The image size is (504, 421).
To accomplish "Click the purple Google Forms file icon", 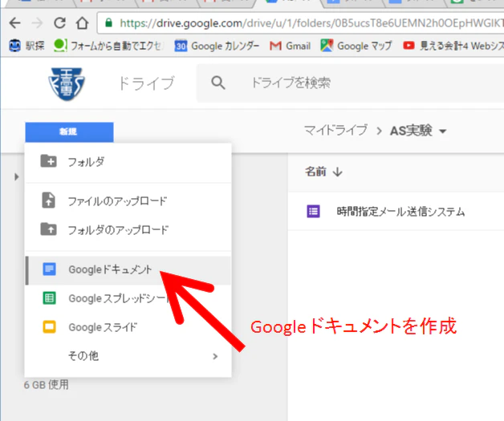I will tap(313, 212).
